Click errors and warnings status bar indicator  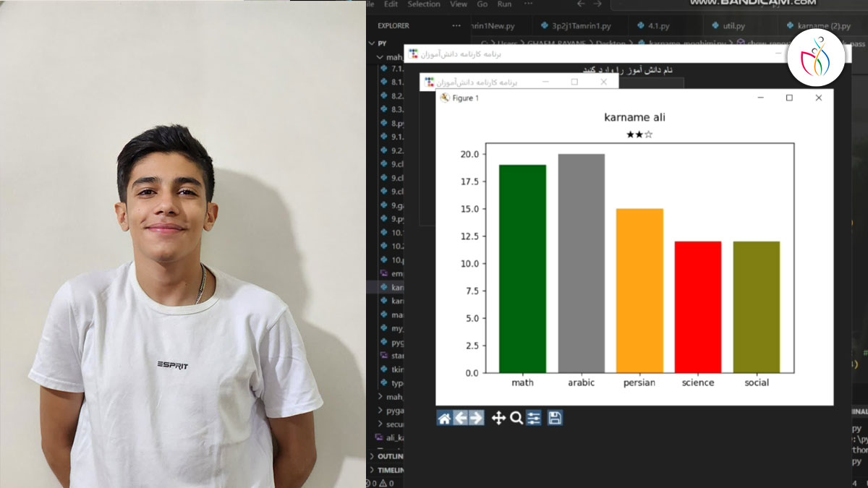point(380,483)
